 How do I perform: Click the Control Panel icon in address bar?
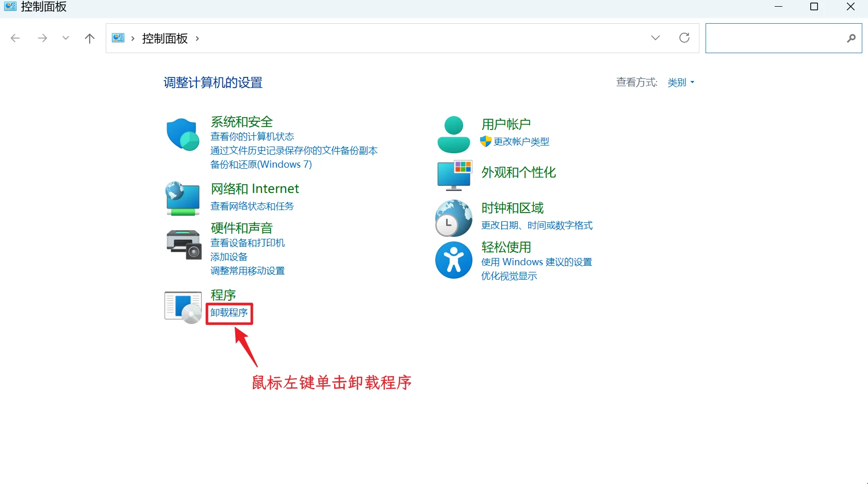(118, 38)
